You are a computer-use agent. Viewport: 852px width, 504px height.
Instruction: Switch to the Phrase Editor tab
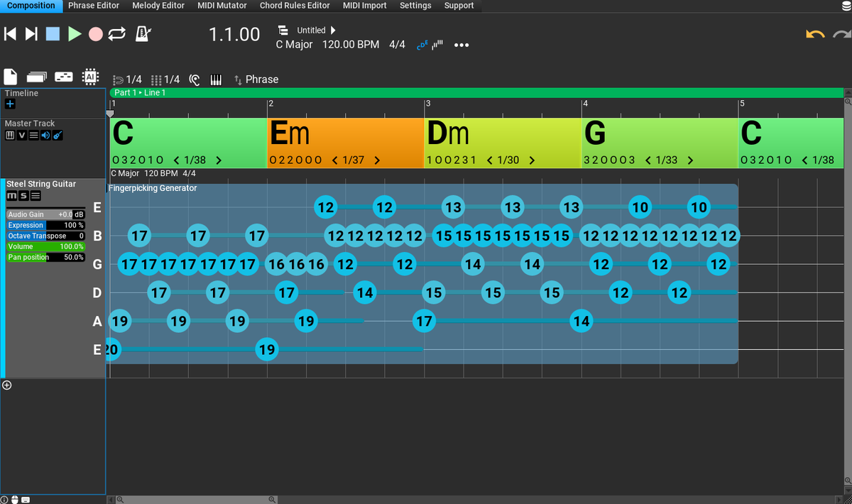93,6
